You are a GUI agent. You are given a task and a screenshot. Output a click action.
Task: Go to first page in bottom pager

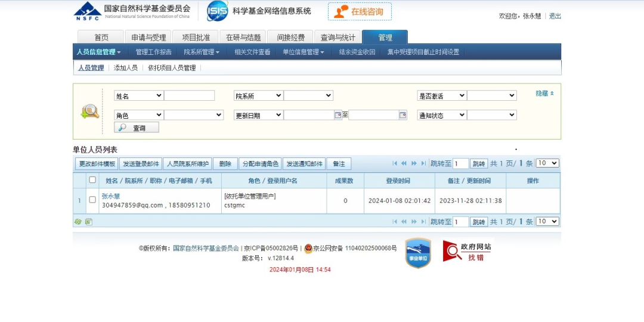pos(395,222)
